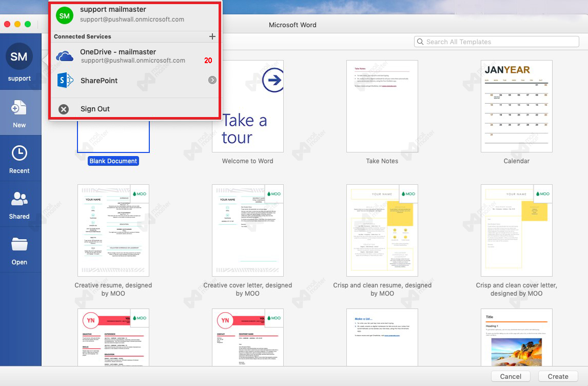Open the Recent files clock icon
The height and width of the screenshot is (386, 588).
click(19, 153)
